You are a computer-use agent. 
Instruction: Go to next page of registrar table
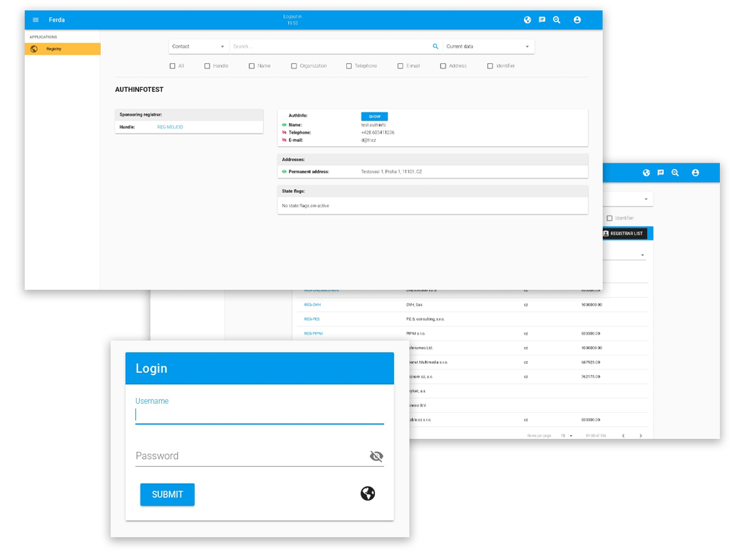[640, 436]
